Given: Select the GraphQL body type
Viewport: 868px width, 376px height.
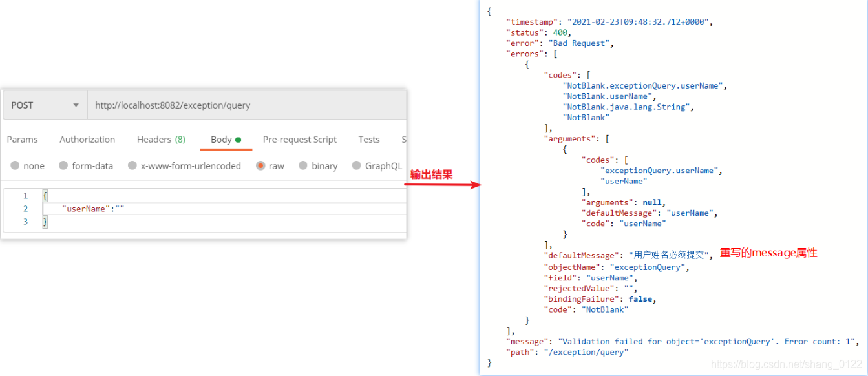Looking at the screenshot, I should point(377,166).
